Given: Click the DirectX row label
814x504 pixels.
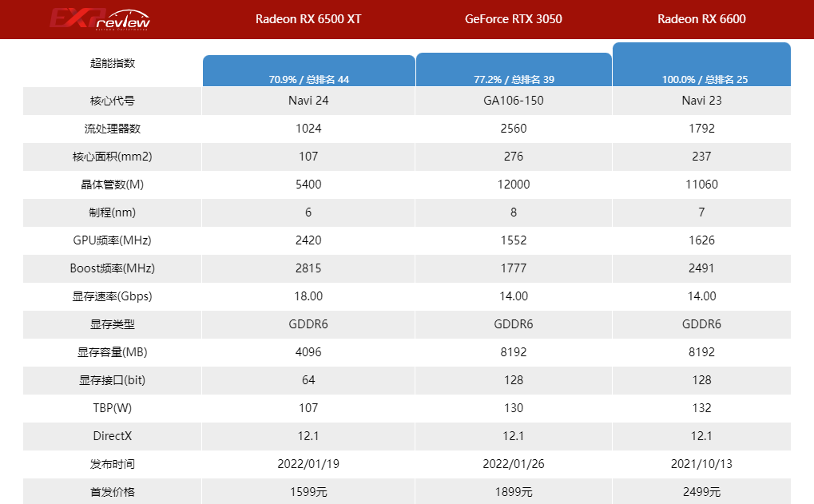Looking at the screenshot, I should [x=112, y=437].
